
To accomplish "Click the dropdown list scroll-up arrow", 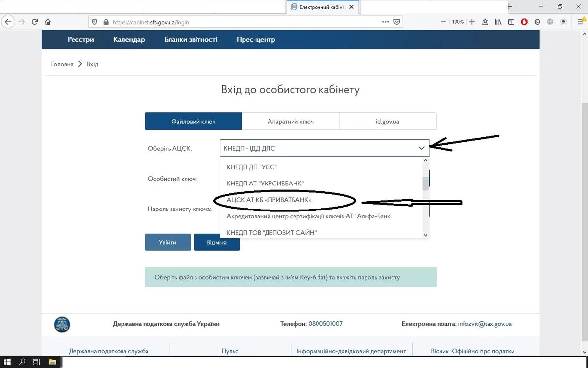I will point(425,160).
